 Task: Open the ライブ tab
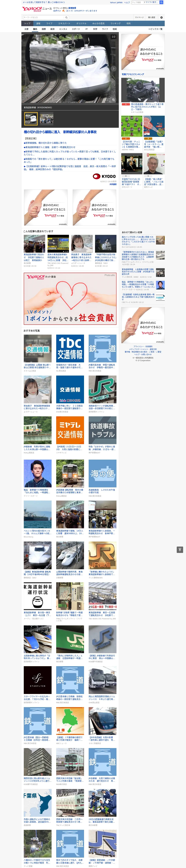coord(49,24)
